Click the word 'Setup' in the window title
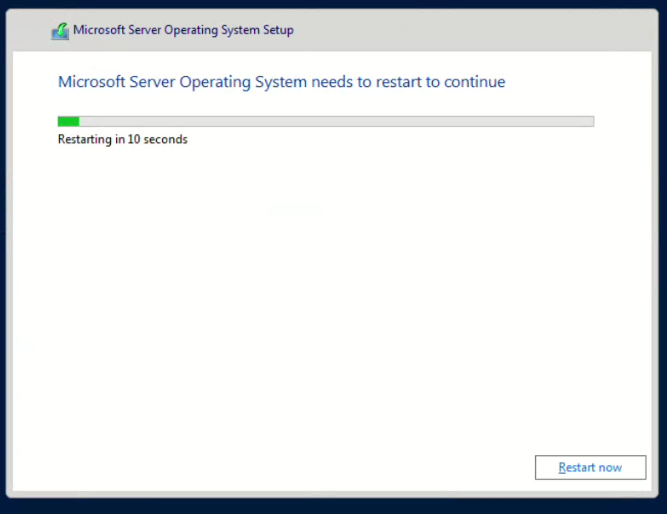Viewport: 667px width, 514px height. pos(277,30)
